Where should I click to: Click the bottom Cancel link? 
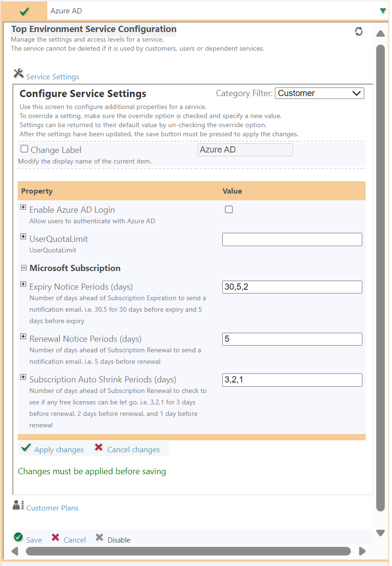coord(75,540)
